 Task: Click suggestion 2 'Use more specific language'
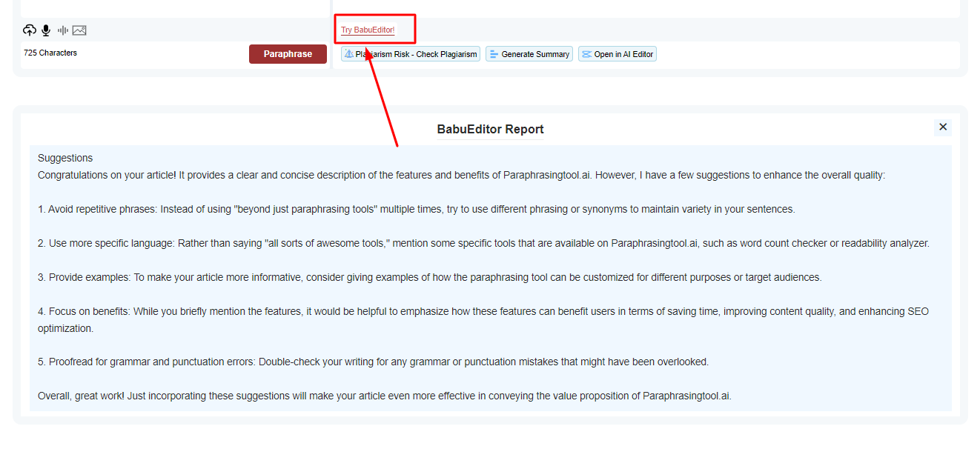click(483, 243)
